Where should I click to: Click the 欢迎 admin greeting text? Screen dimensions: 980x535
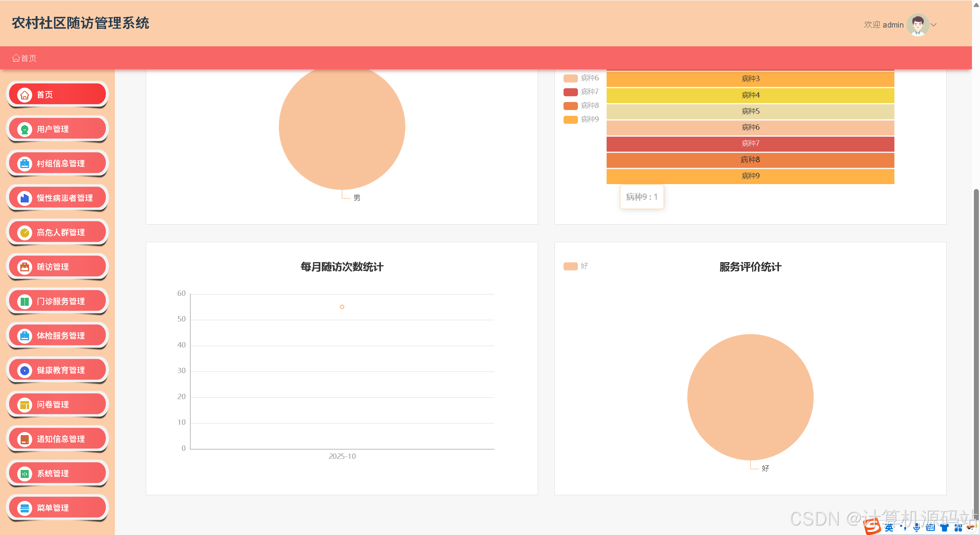coord(883,25)
